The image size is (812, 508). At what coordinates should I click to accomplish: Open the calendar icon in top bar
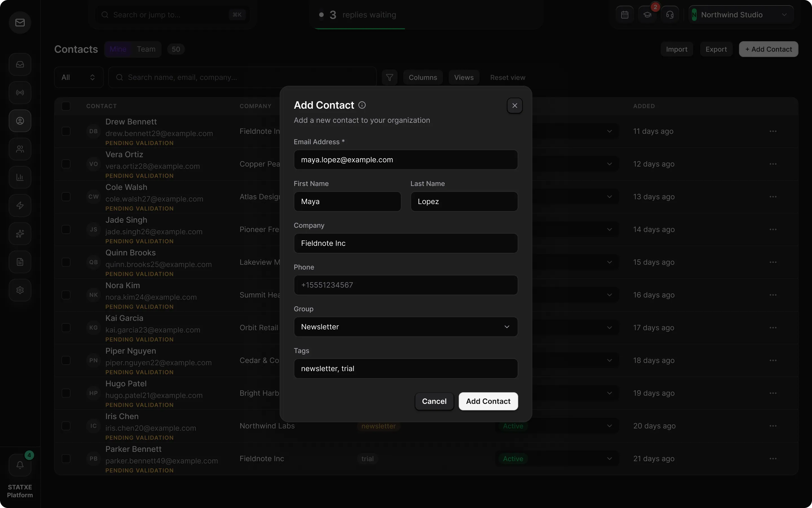625,15
